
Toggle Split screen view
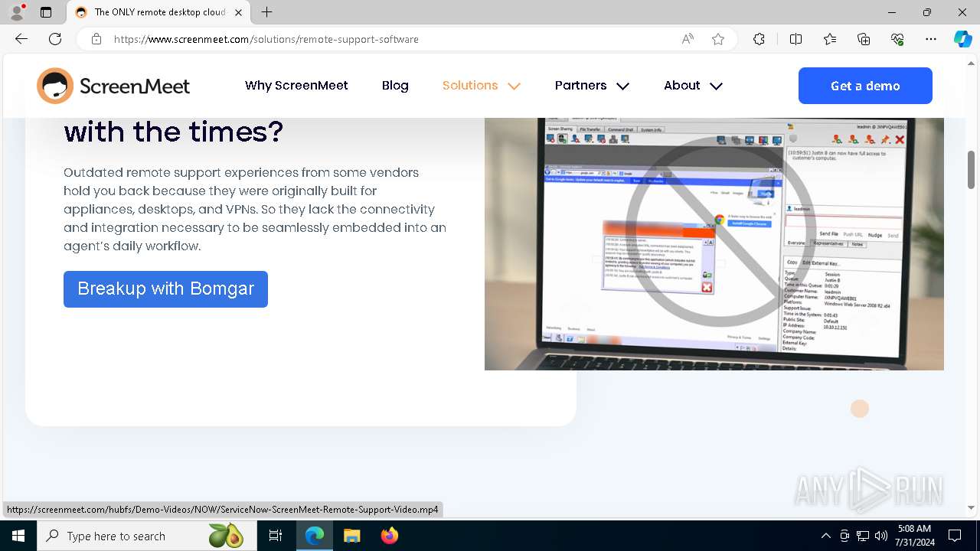[x=795, y=39]
